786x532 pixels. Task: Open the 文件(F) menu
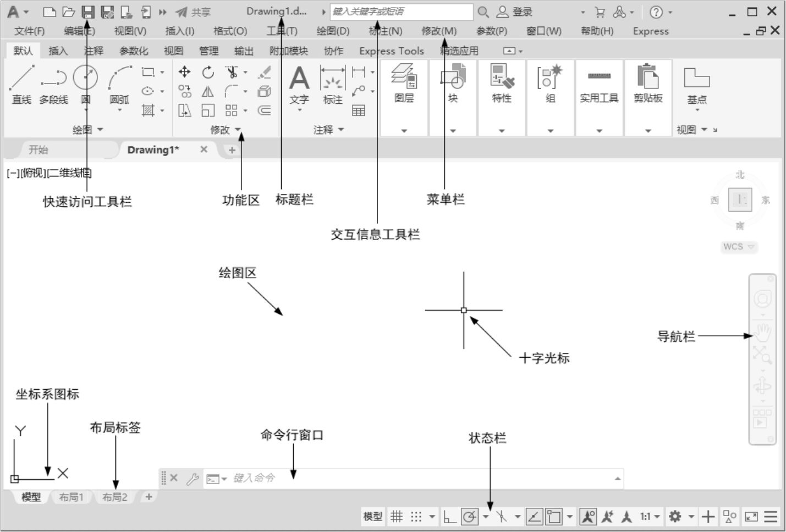29,31
